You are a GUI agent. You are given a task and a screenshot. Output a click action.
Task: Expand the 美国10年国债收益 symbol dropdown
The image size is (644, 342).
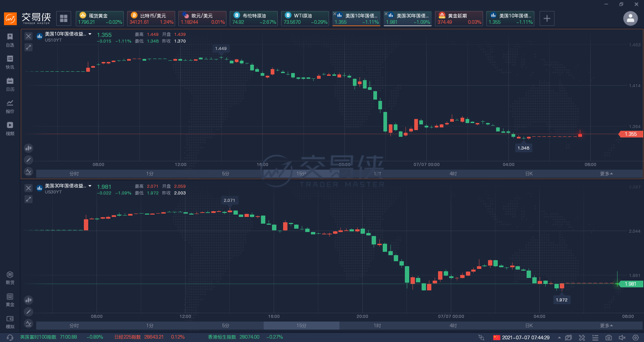click(90, 34)
